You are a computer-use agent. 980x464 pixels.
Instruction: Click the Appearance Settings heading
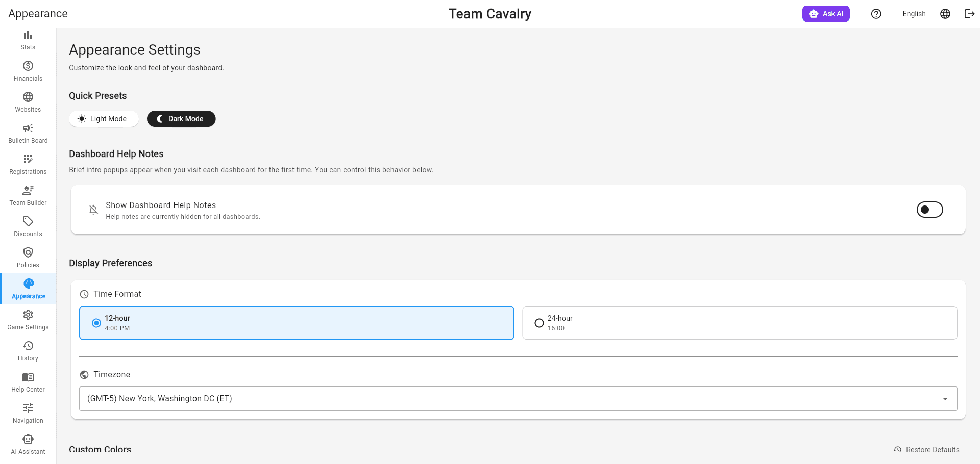click(135, 49)
